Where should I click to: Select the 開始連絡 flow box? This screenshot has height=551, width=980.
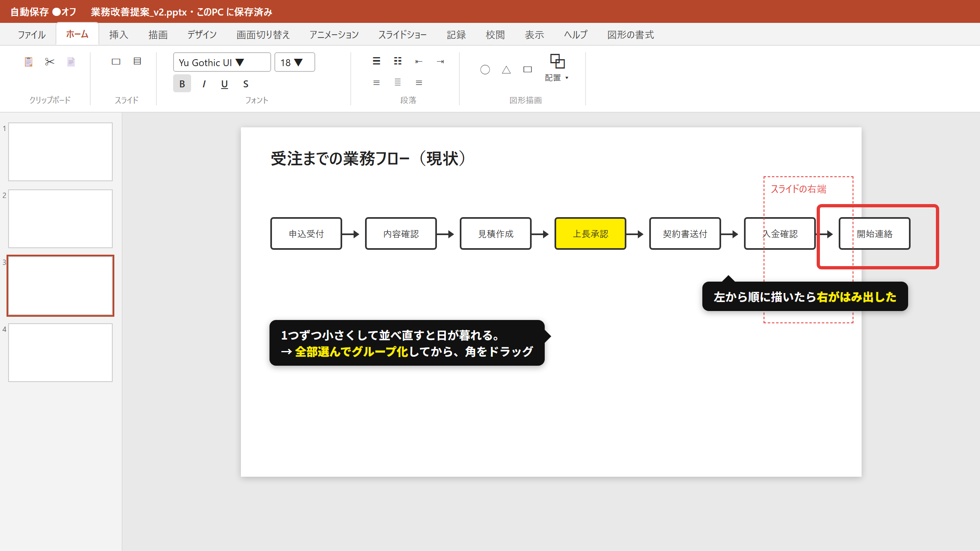point(875,233)
